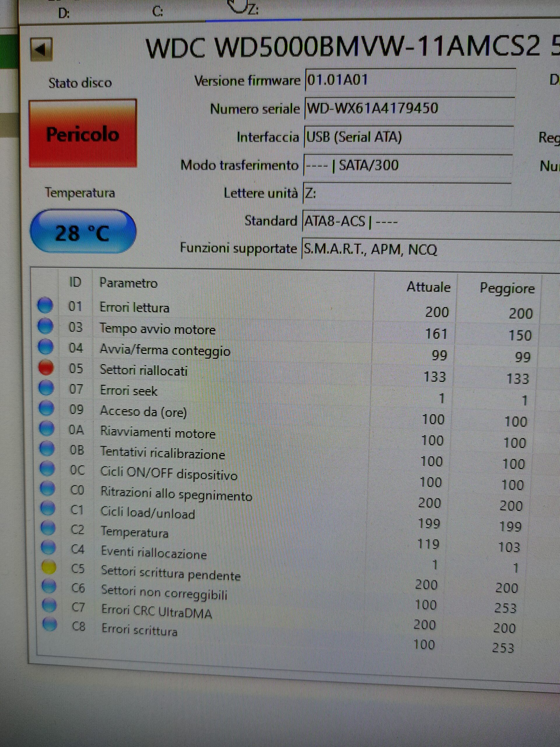Viewport: 560px width, 747px height.
Task: Click the worst value 103
Action: (x=509, y=547)
